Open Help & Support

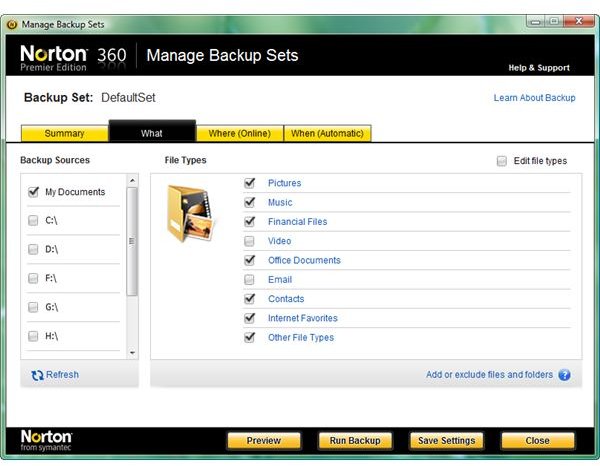(x=539, y=68)
